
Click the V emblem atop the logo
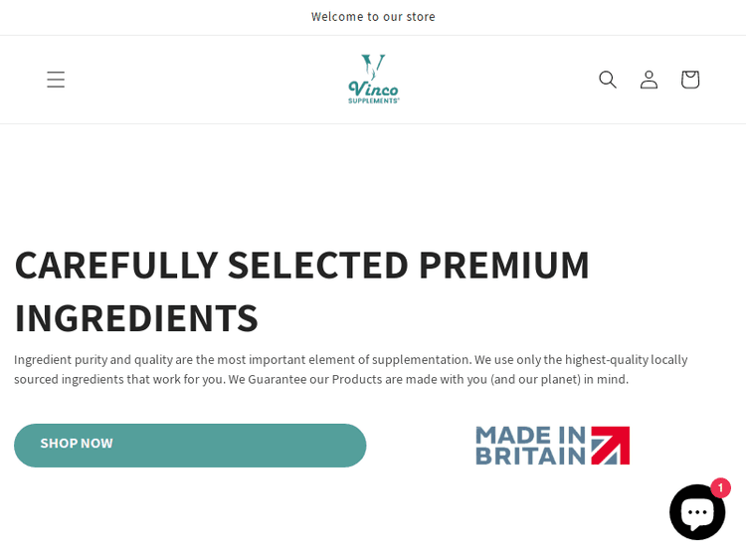pos(373,67)
